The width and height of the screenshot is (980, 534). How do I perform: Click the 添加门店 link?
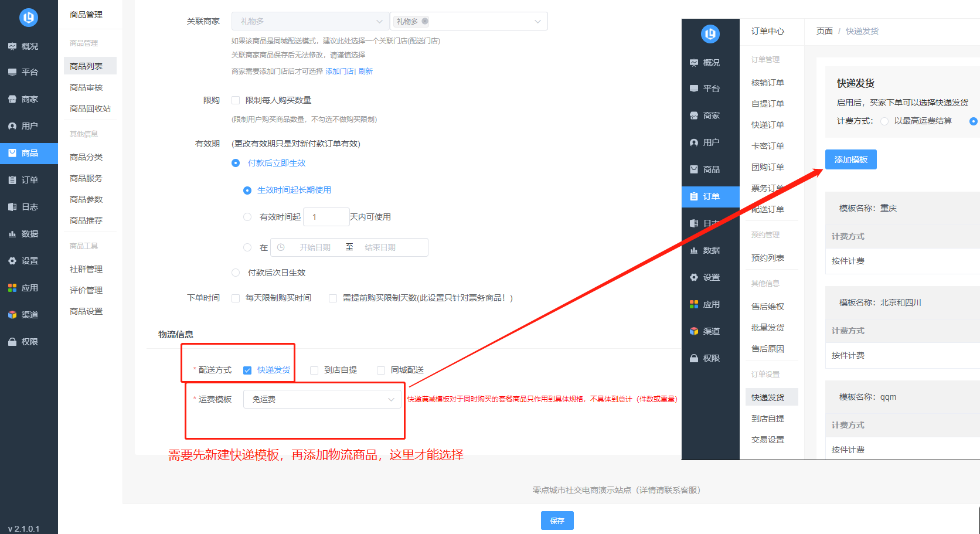tap(339, 72)
